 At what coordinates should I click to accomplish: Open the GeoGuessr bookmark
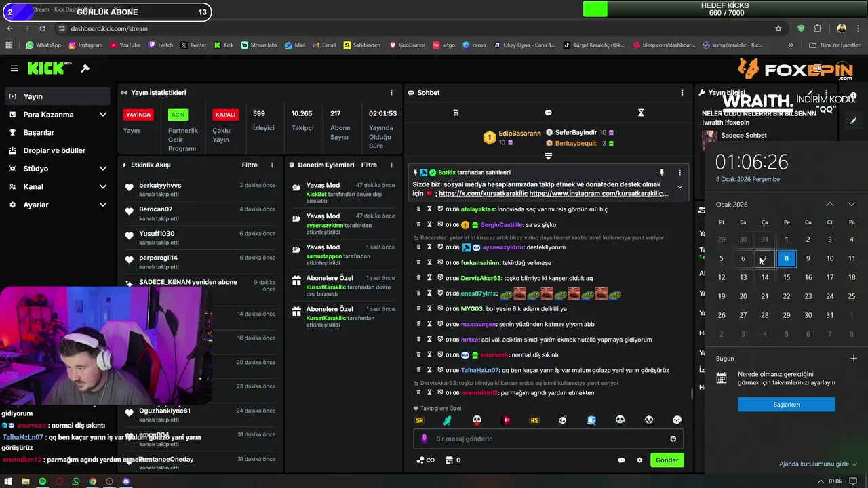(x=406, y=45)
